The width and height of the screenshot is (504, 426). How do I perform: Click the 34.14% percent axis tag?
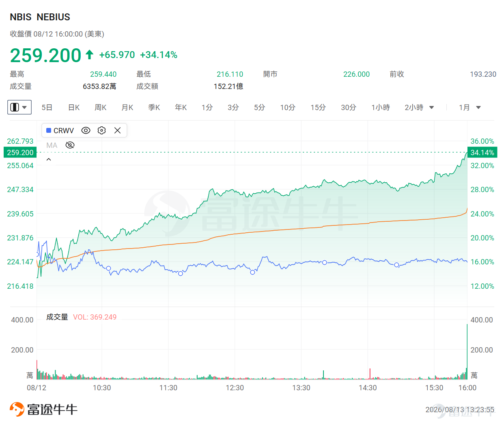[x=482, y=152]
